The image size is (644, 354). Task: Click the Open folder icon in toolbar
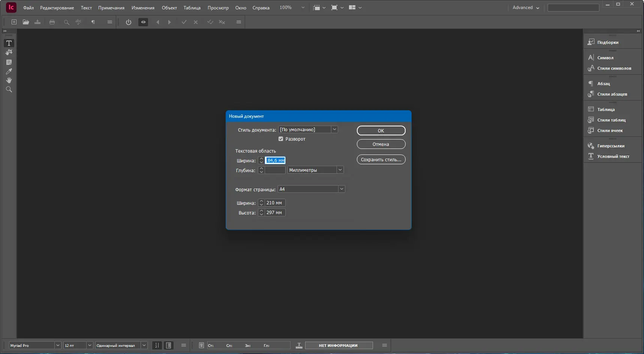(26, 22)
